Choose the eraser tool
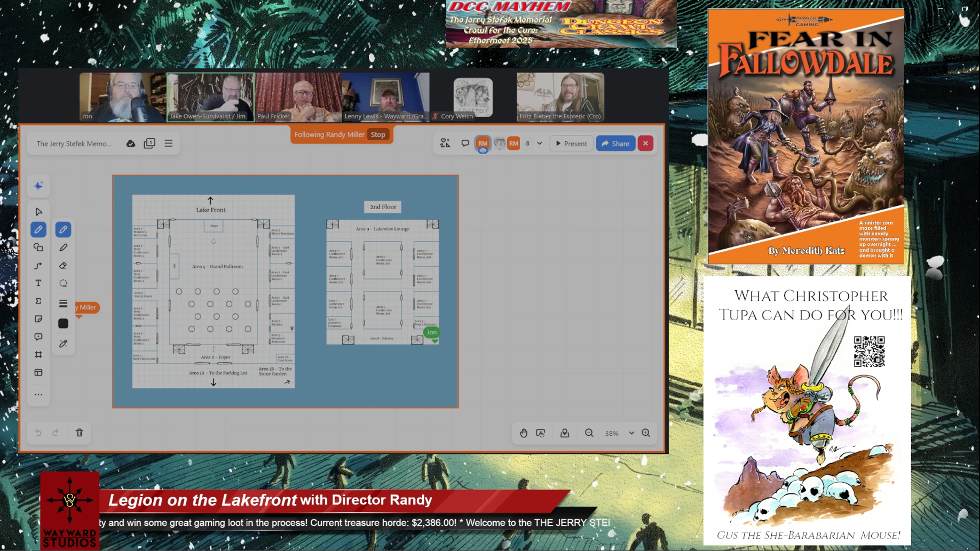Image resolution: width=980 pixels, height=551 pixels. (63, 266)
